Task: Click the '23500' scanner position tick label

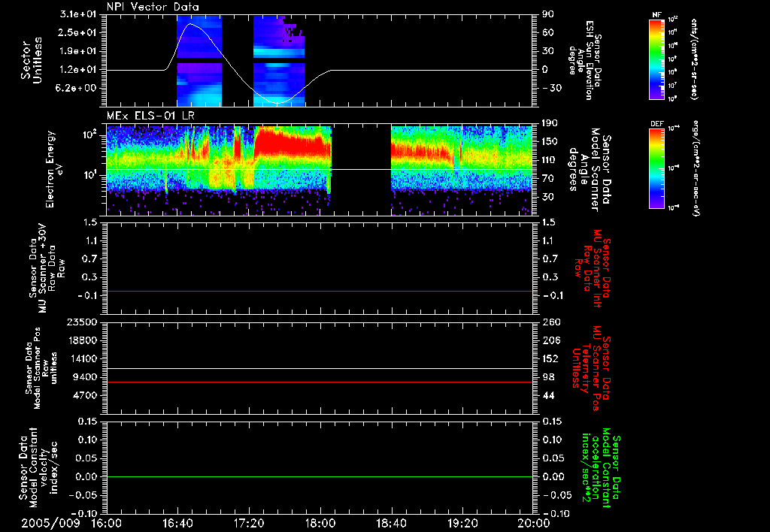Action: pos(82,322)
